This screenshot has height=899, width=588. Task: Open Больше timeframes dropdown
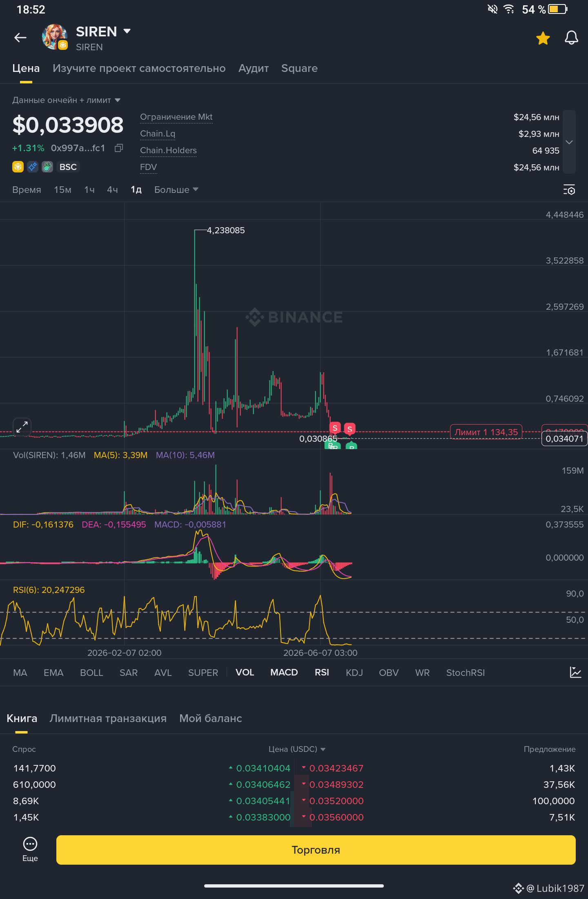pos(176,190)
